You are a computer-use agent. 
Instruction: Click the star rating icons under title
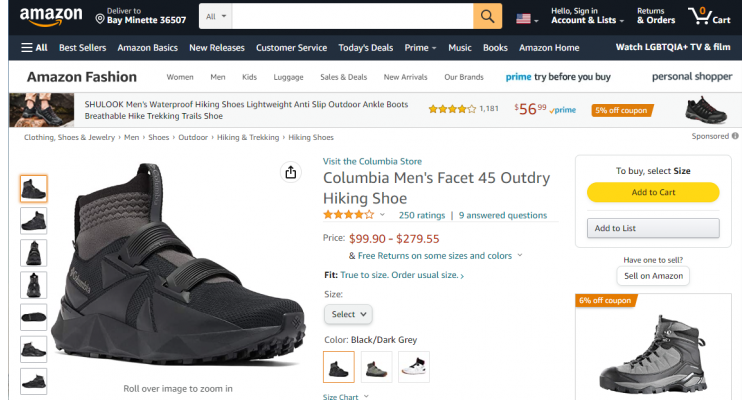click(x=348, y=214)
